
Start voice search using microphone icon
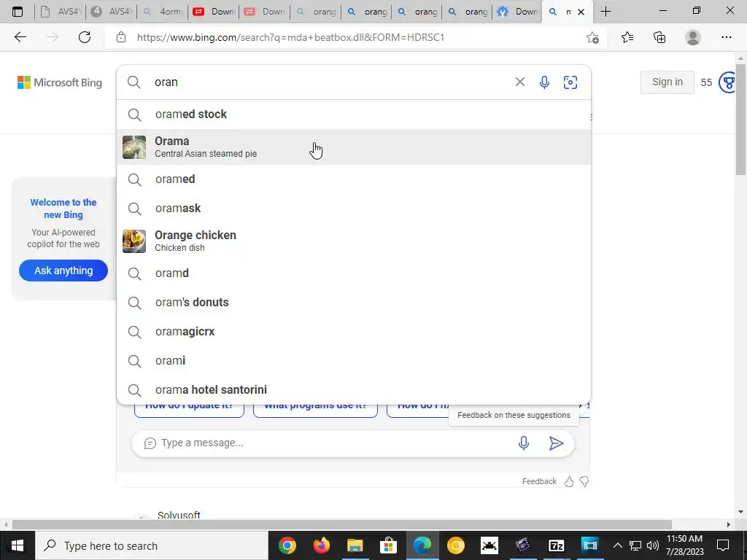[544, 82]
